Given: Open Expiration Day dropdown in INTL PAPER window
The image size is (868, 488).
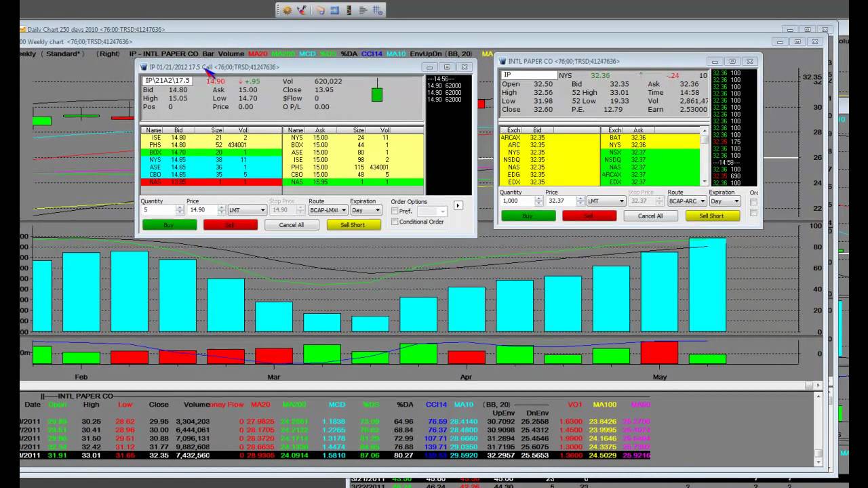Looking at the screenshot, I should pos(725,201).
